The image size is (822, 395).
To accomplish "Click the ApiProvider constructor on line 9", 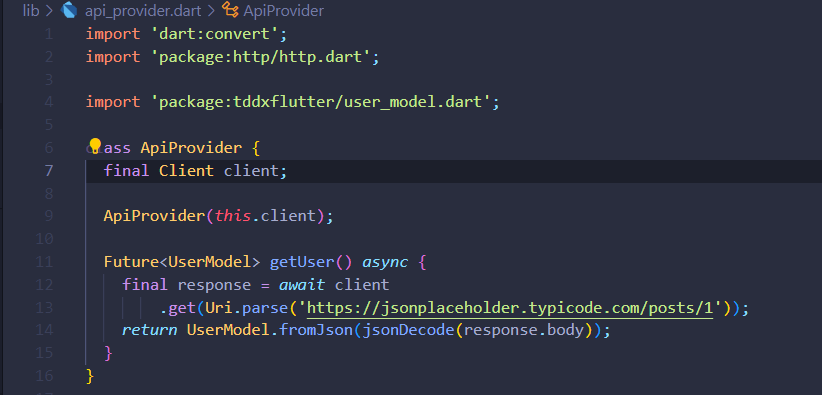I will [x=154, y=216].
